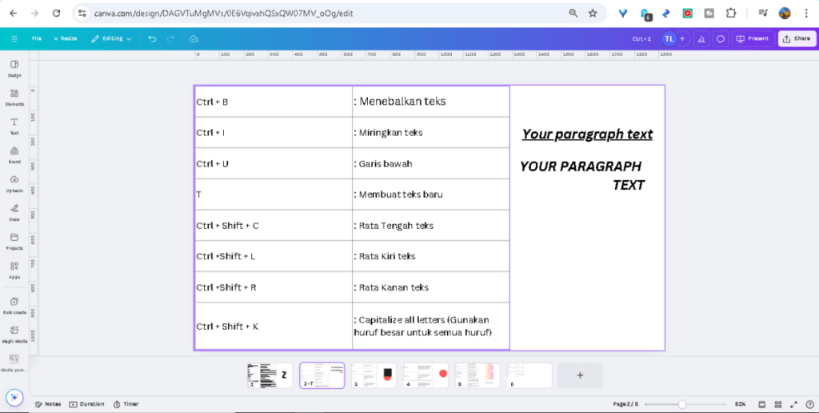Click the Chrome profile picture
The image size is (819, 413).
(785, 14)
